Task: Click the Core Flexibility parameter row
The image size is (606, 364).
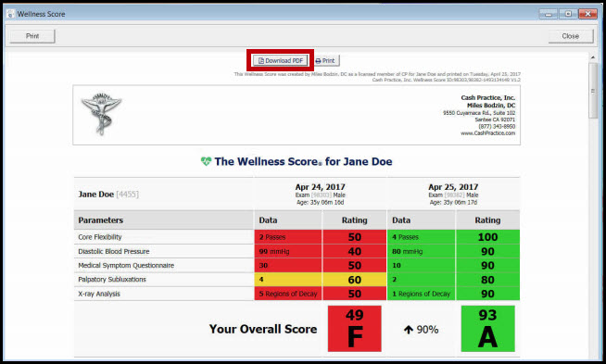Action: point(297,237)
